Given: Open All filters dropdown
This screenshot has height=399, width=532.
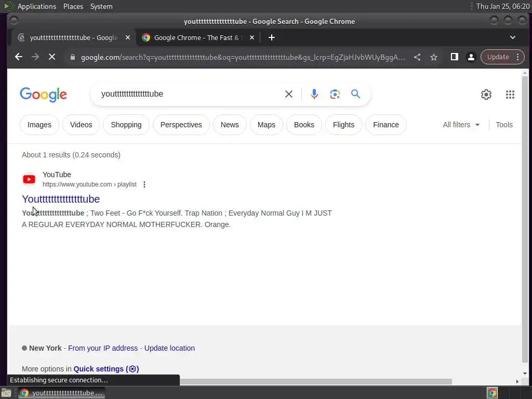Looking at the screenshot, I should (x=461, y=125).
